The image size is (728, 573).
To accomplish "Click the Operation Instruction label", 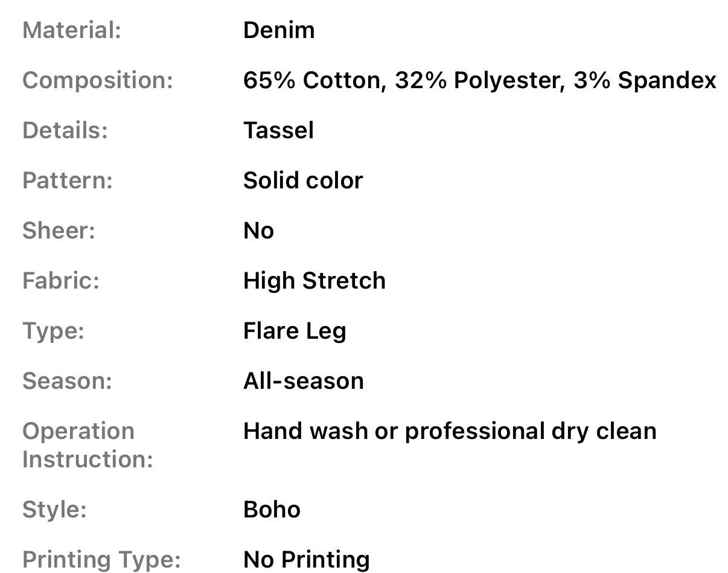I will [88, 445].
